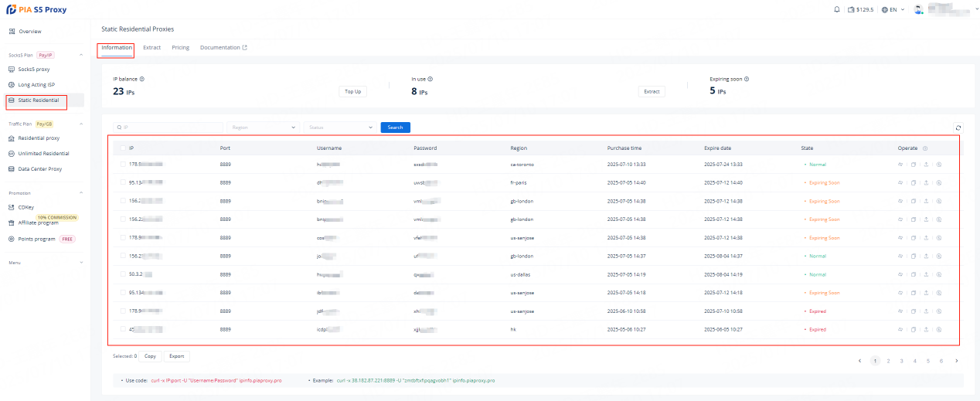
Task: Toggle the select-all checkbox in table header
Action: click(123, 148)
